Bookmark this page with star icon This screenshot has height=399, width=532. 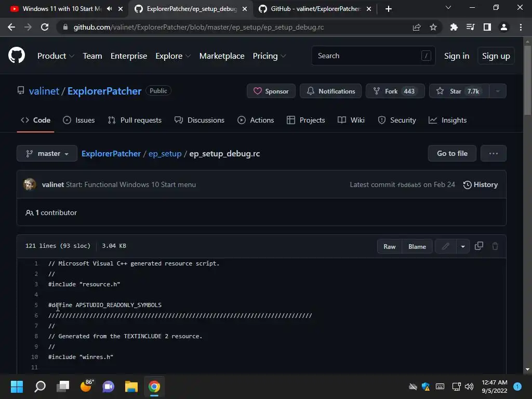(x=433, y=27)
